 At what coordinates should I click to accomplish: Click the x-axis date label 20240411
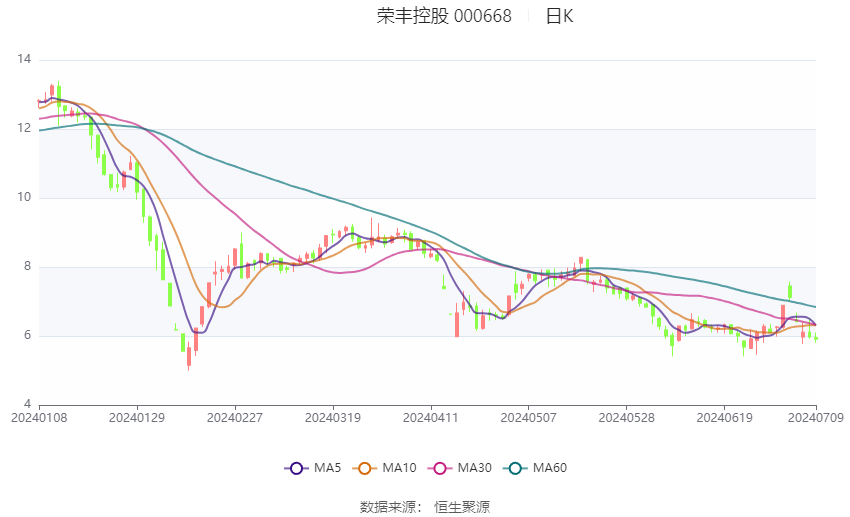click(430, 418)
